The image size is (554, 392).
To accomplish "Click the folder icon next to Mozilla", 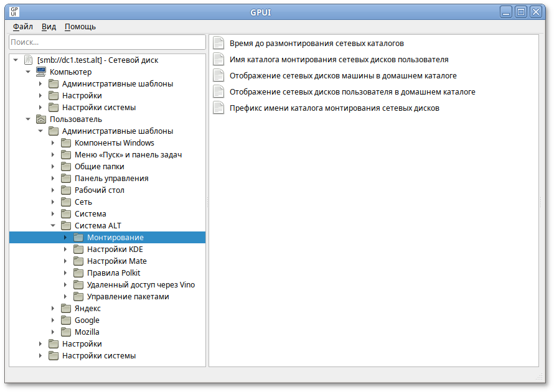I will tap(66, 332).
